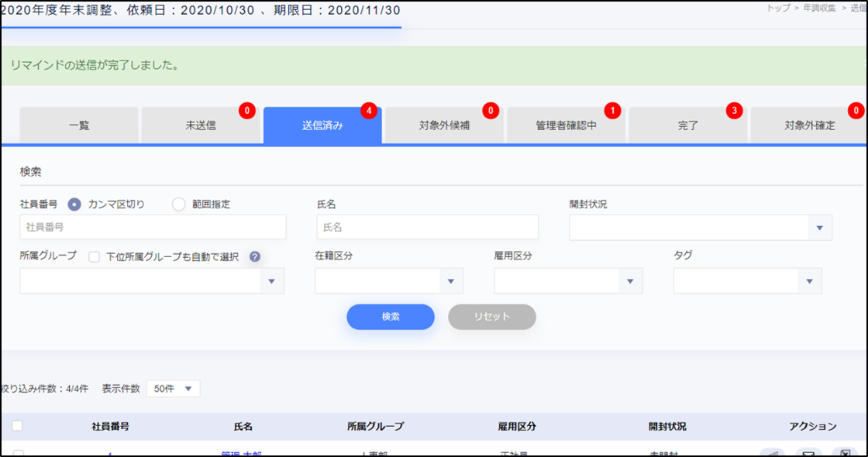This screenshot has height=457, width=868.
Task: Open the 管理者確認中 tab
Action: point(566,125)
